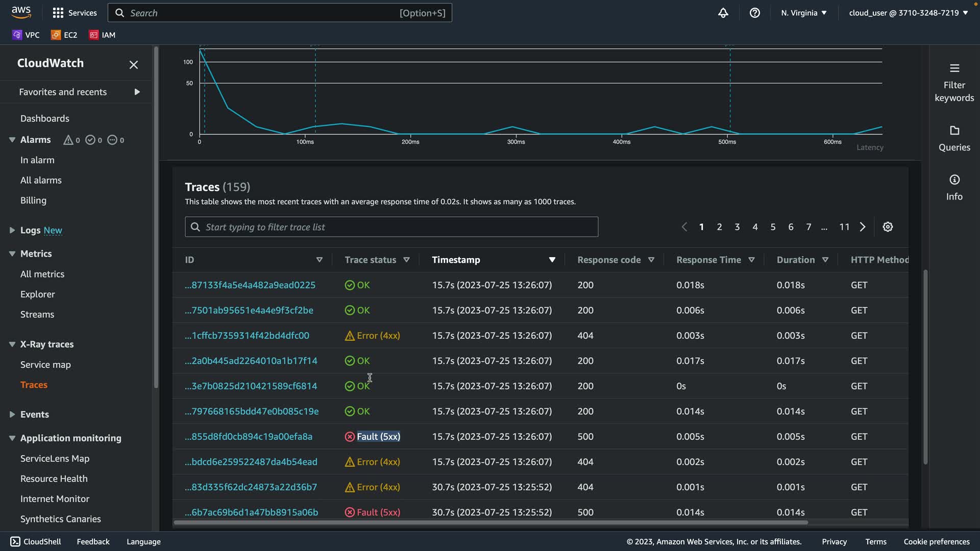Close the CloudWatch navigation sidebar
This screenshot has height=551, width=980.
[x=134, y=65]
